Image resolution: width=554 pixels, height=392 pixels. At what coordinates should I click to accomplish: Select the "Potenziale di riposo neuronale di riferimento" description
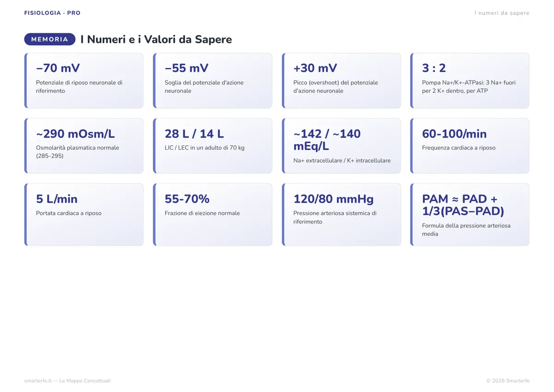79,87
